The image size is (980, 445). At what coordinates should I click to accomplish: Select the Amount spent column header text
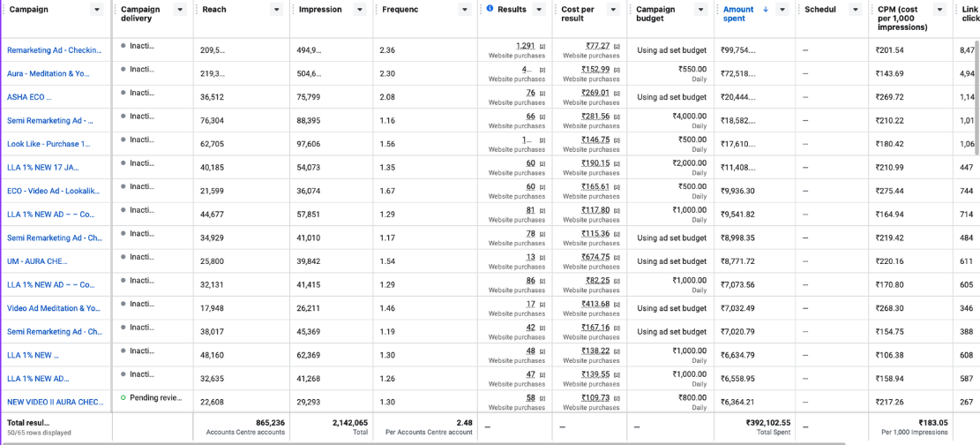tap(738, 14)
